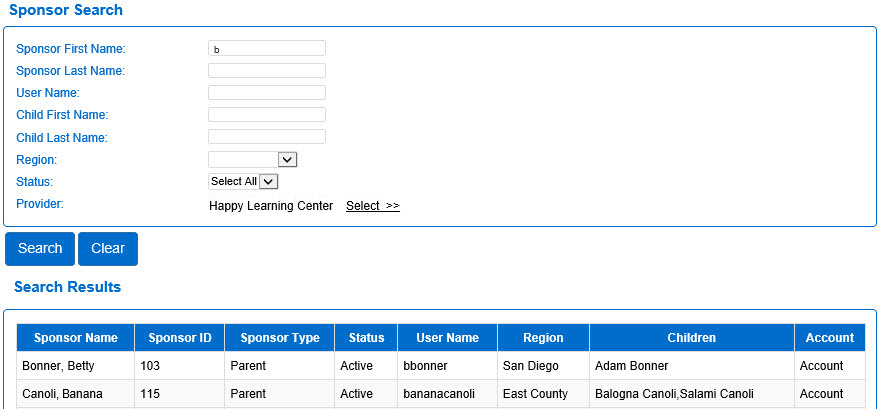Select sponsor Bonner, Betty
The height and width of the screenshot is (409, 879).
point(58,366)
